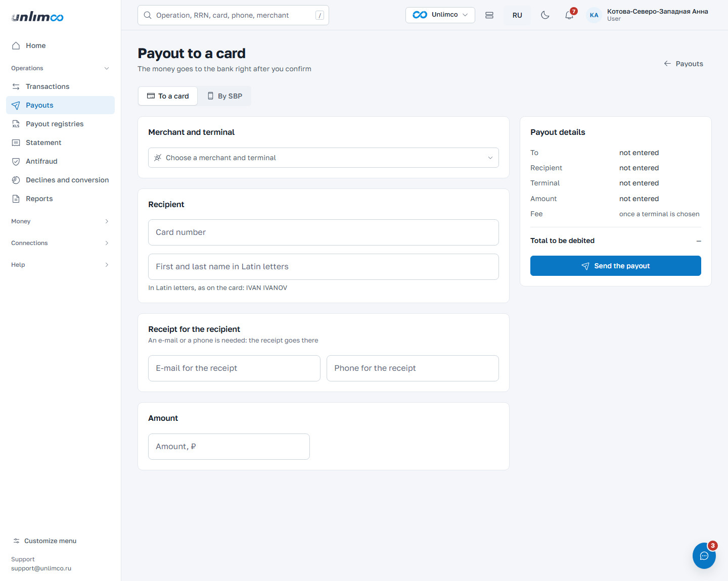Click 'In Latin letters, as on the card' hint
Viewport: 728px width, 581px height.
tap(217, 288)
